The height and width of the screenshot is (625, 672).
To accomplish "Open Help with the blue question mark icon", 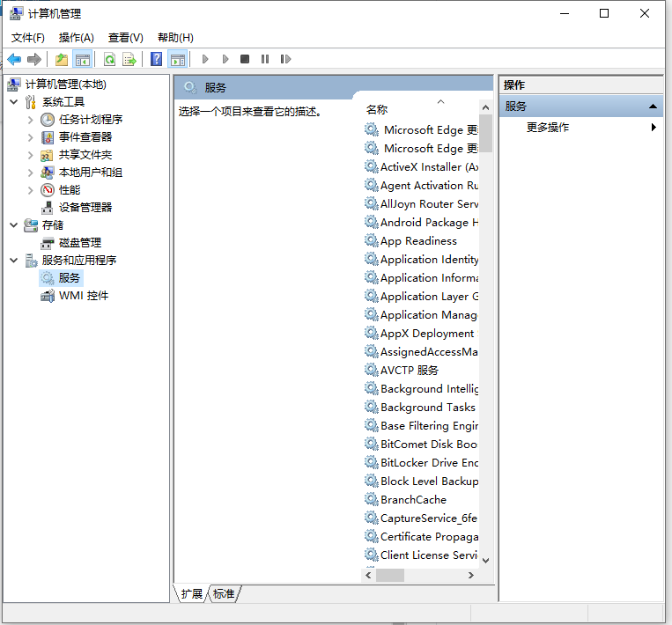I will click(x=156, y=59).
